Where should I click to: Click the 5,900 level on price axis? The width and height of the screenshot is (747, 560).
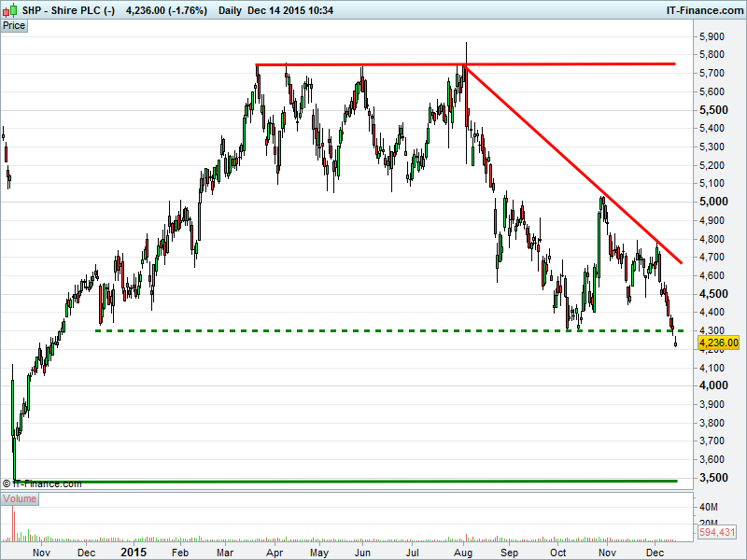pyautogui.click(x=712, y=36)
